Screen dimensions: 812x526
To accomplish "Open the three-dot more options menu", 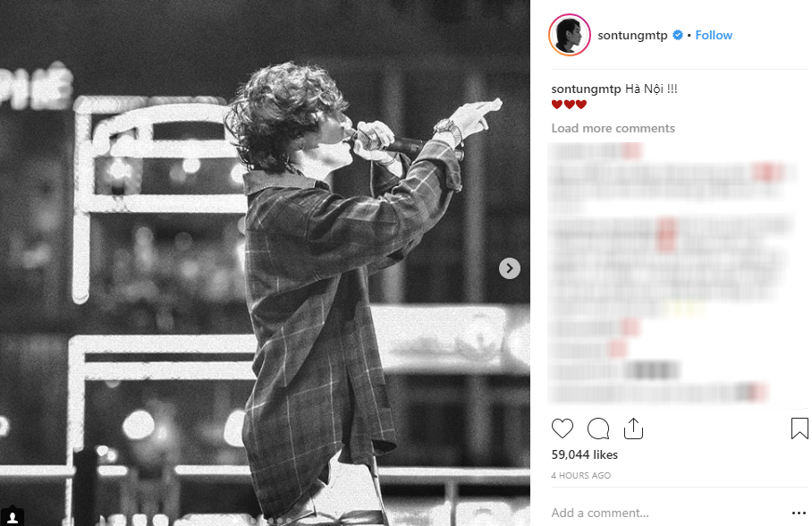I will (799, 513).
